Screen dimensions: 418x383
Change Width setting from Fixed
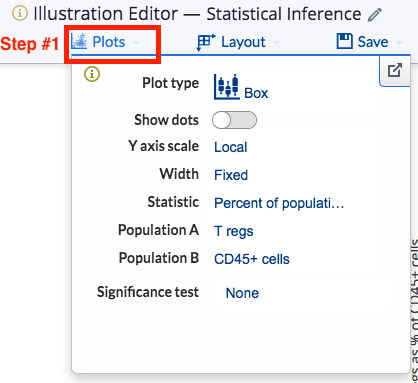231,175
